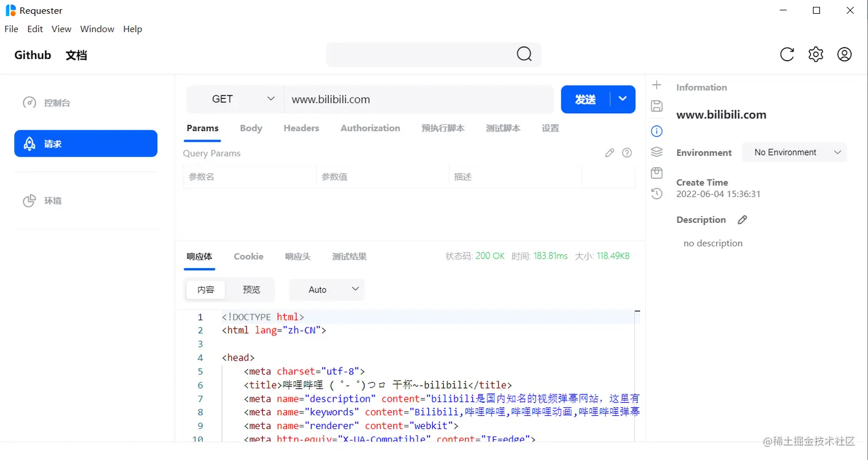Open the GET method dropdown
Image resolution: width=868 pixels, height=460 pixels.
click(235, 99)
